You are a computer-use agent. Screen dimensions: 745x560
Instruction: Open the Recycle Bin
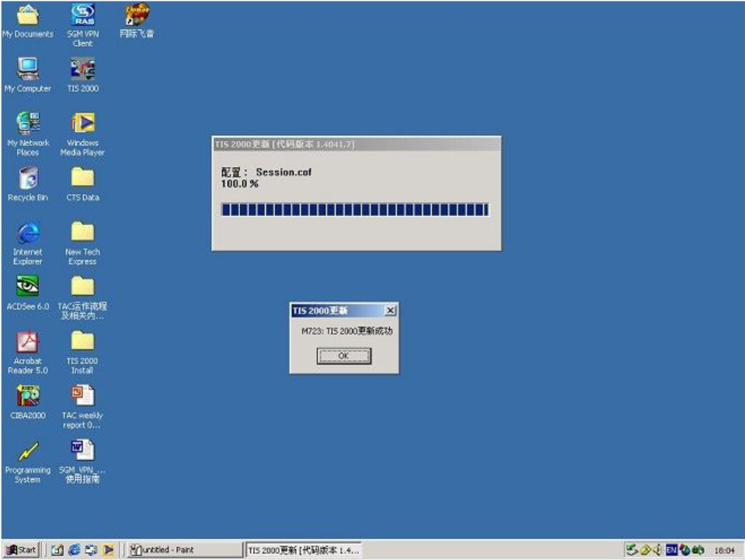pos(27,184)
